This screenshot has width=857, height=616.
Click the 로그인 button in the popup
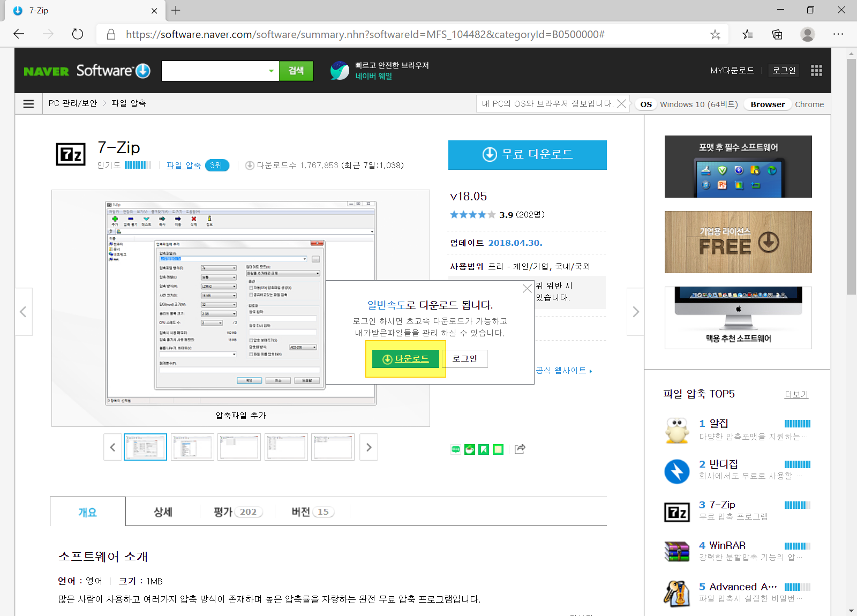(464, 359)
